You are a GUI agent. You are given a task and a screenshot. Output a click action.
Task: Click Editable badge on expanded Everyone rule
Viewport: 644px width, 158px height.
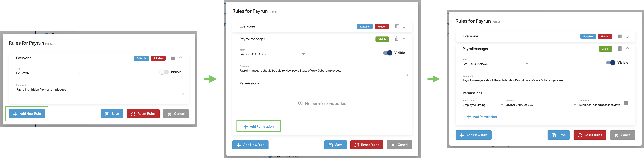[x=141, y=58]
